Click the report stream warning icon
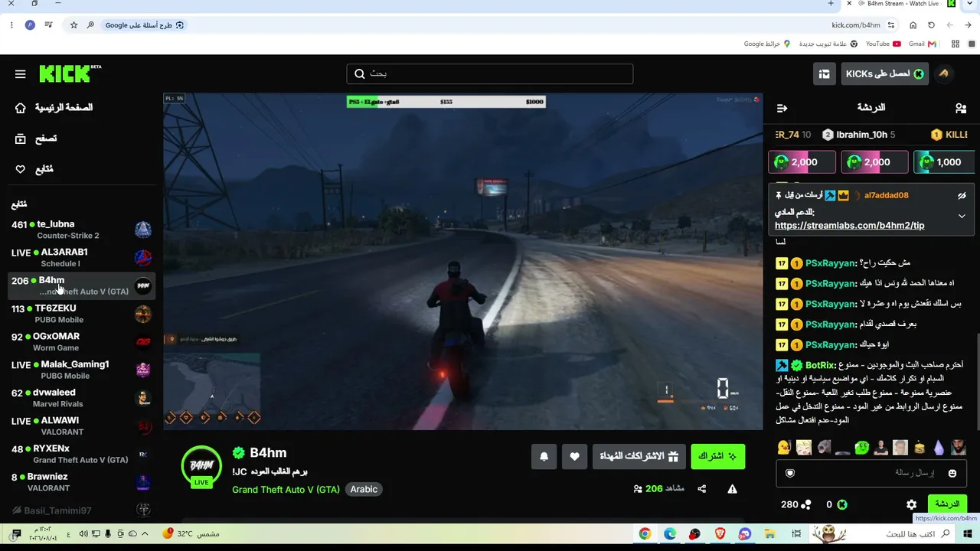Image resolution: width=980 pixels, height=551 pixels. point(732,489)
